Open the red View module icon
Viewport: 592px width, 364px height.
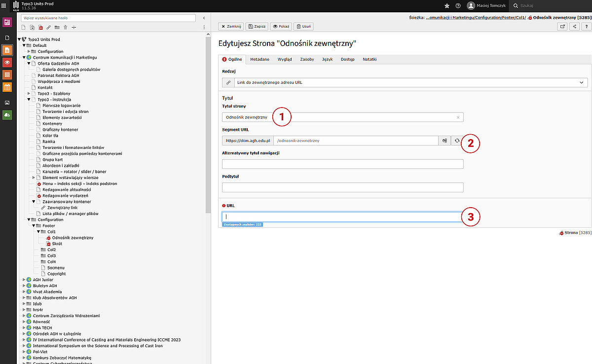[7, 62]
